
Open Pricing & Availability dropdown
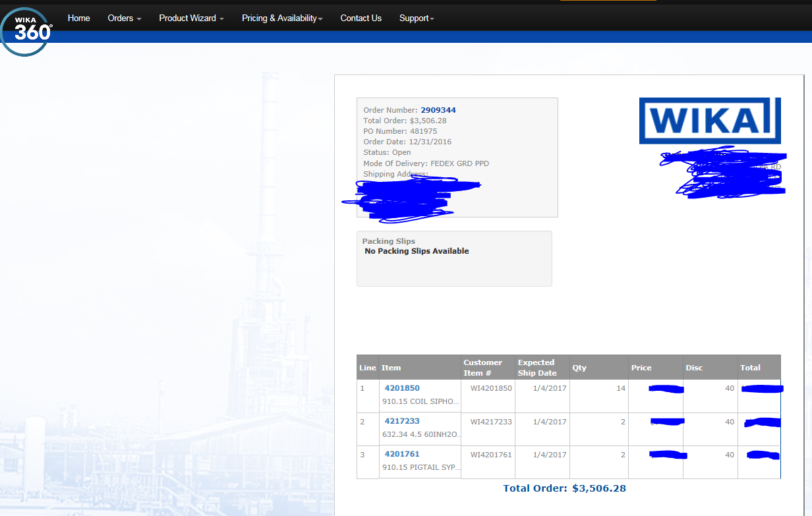tap(282, 18)
